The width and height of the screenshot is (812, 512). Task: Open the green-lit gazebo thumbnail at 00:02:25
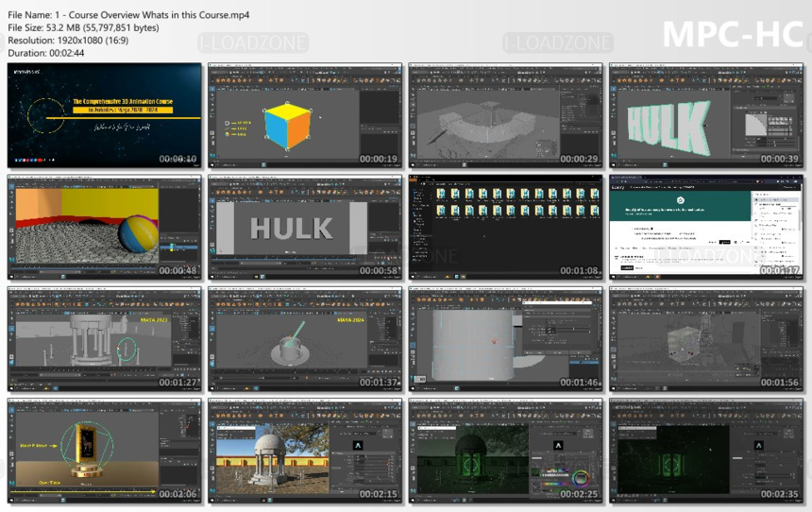[x=506, y=452]
